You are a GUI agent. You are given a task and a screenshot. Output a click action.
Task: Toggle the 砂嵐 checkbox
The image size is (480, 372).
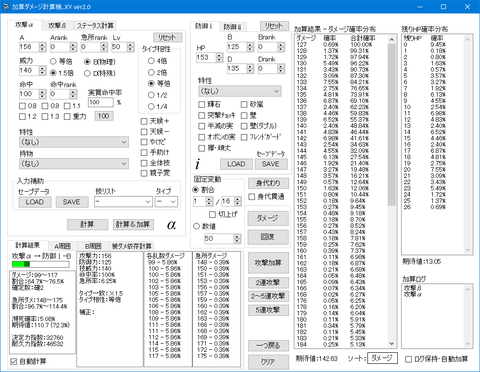click(x=252, y=104)
